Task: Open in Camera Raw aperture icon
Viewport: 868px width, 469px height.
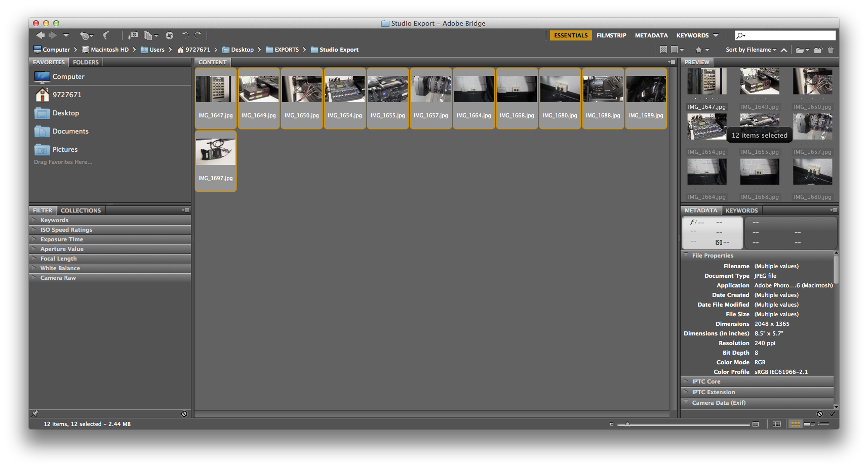Action: [x=169, y=35]
